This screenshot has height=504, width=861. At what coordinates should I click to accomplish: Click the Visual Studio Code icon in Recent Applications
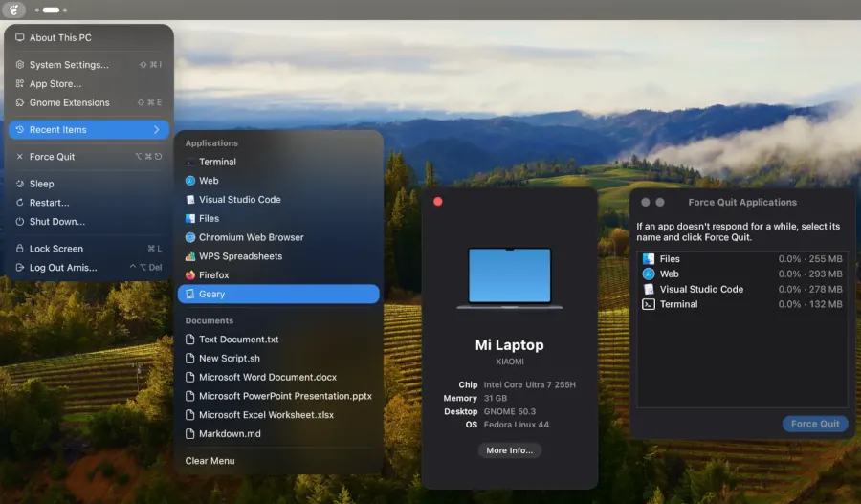(190, 199)
